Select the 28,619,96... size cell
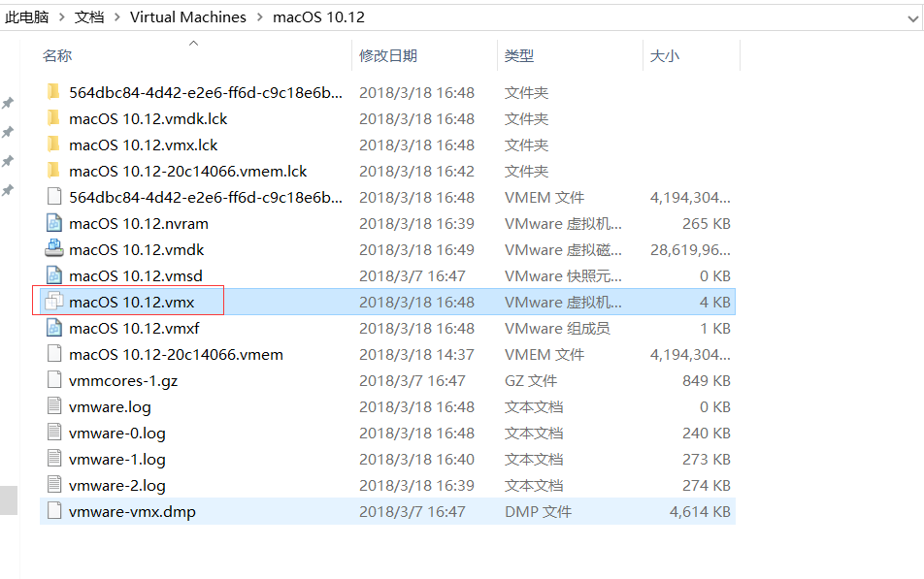Image resolution: width=924 pixels, height=579 pixels. click(690, 250)
